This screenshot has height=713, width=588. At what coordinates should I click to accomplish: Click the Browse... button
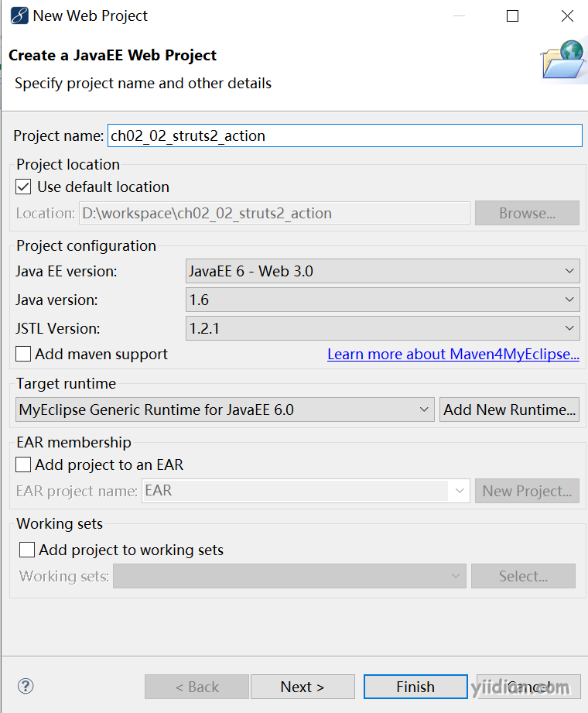(x=527, y=213)
